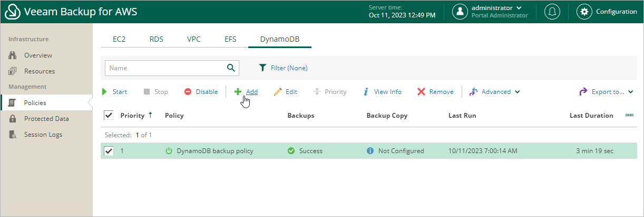Click the Session Logs sidebar icon
644x217 pixels.
[x=13, y=135]
